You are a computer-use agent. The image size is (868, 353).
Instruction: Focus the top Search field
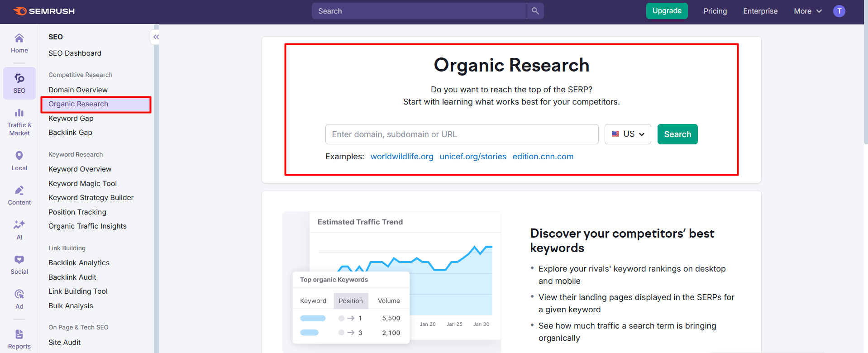click(x=420, y=11)
